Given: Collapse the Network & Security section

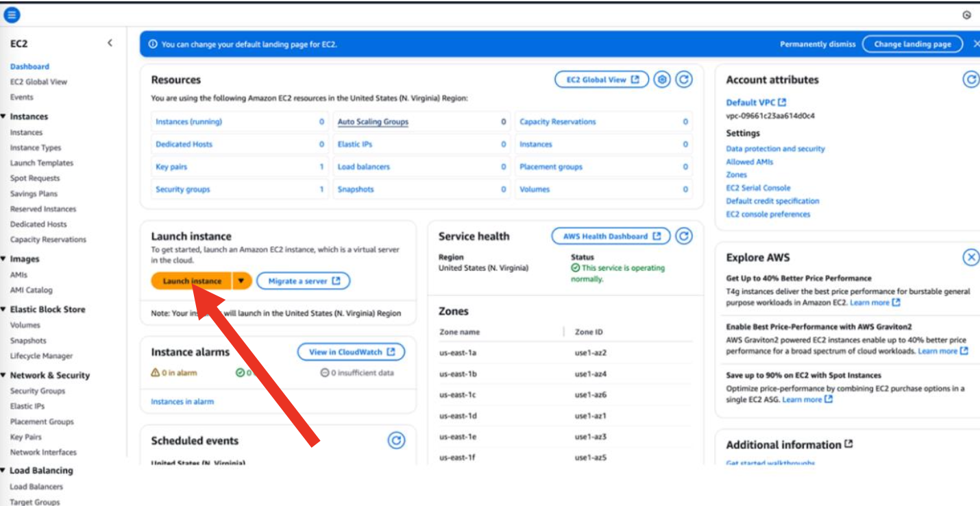Looking at the screenshot, I should 3,375.
